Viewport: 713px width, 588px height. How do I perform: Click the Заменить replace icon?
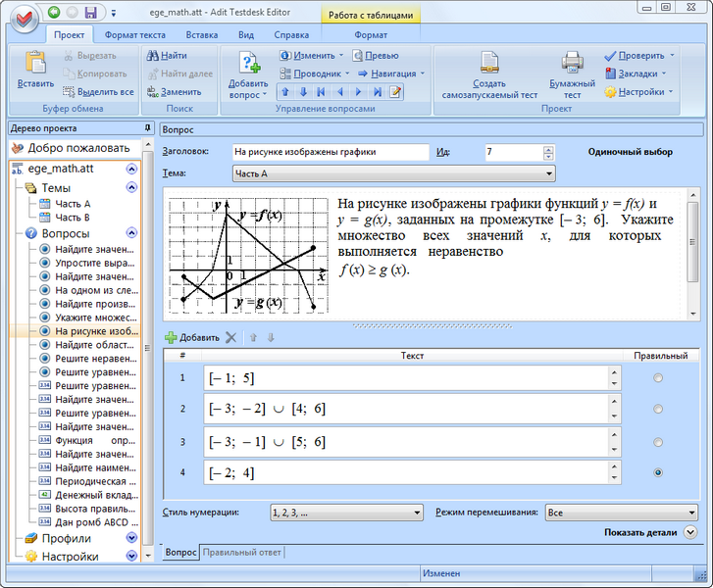[x=153, y=91]
